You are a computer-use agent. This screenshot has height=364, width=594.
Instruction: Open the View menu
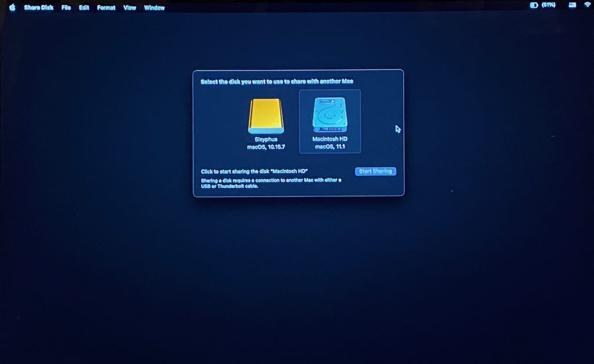[x=130, y=8]
